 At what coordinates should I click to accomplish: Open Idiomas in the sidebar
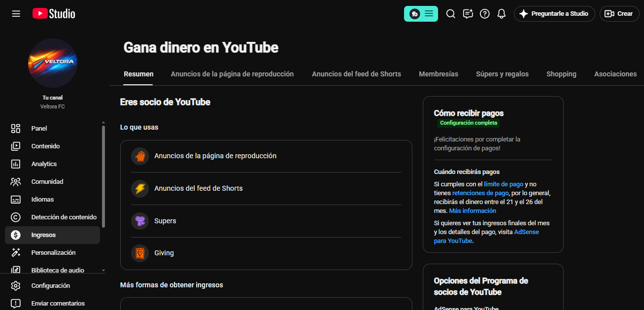[52, 200]
